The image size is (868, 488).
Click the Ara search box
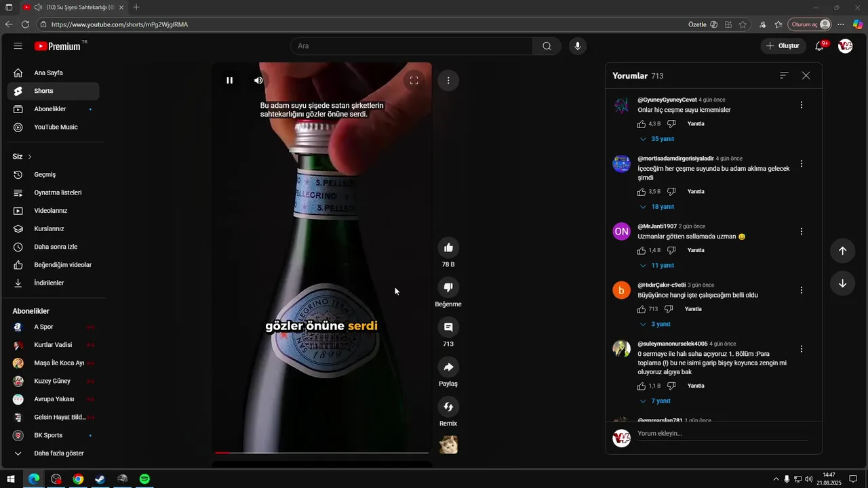pos(412,46)
